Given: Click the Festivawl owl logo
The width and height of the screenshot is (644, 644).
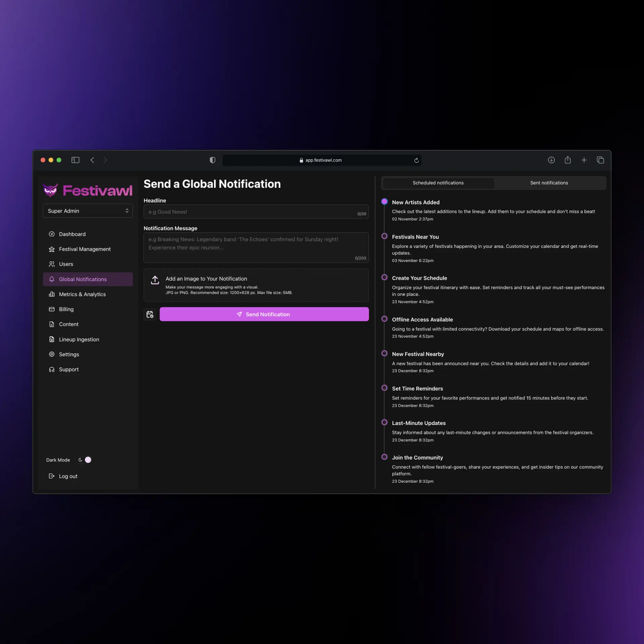Looking at the screenshot, I should [50, 190].
